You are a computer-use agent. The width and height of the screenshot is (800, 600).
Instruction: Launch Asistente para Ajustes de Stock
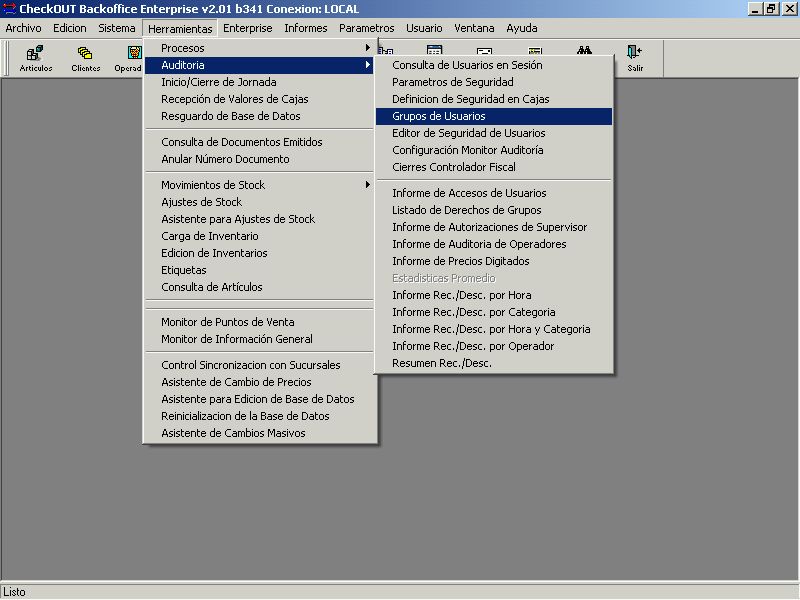click(x=260, y=219)
